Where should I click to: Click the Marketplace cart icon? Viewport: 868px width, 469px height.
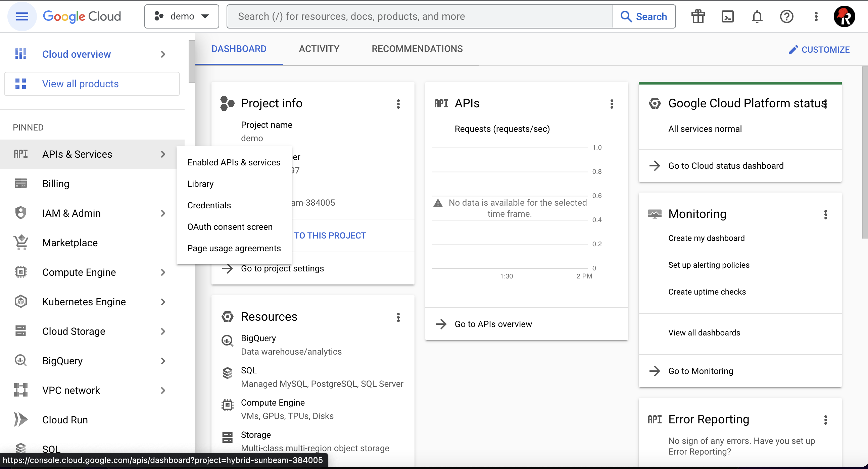(x=20, y=243)
